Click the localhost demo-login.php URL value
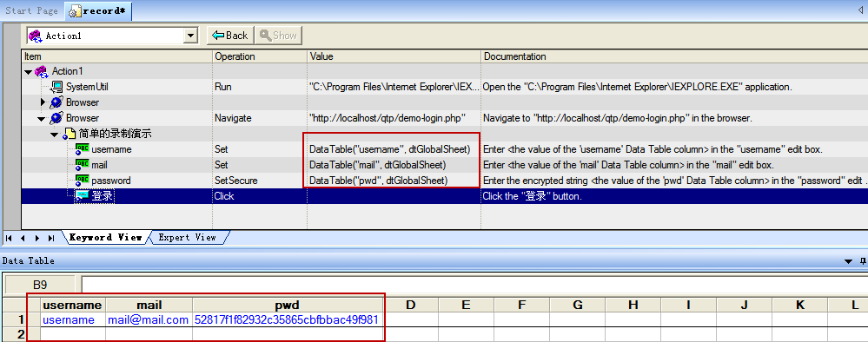 (x=387, y=118)
